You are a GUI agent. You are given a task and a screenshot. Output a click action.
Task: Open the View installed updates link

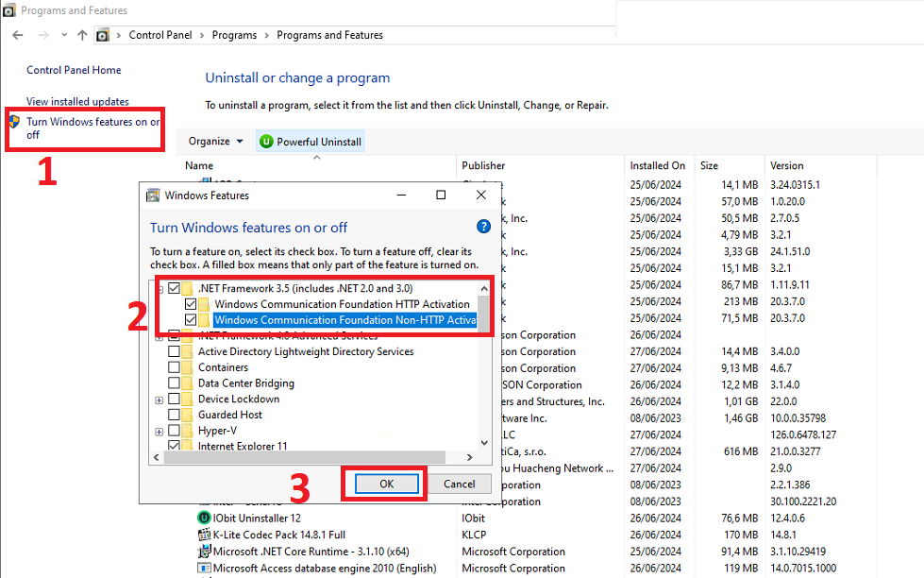[x=77, y=101]
